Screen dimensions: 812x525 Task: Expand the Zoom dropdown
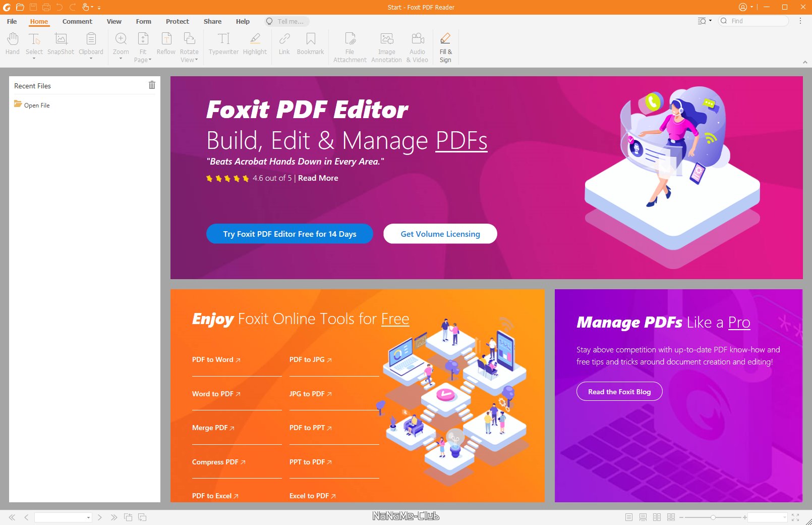[x=121, y=59]
